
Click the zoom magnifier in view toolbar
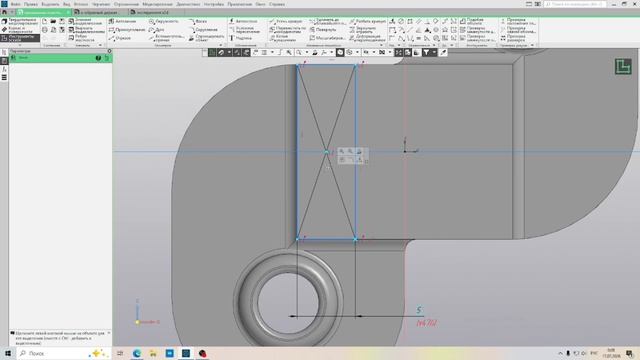tap(299, 52)
